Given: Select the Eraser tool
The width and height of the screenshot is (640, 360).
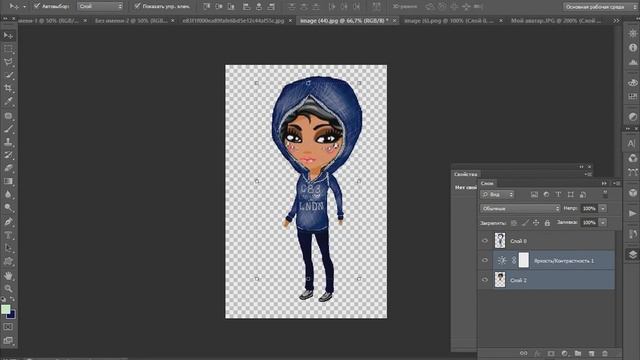Looking at the screenshot, I should click(8, 168).
